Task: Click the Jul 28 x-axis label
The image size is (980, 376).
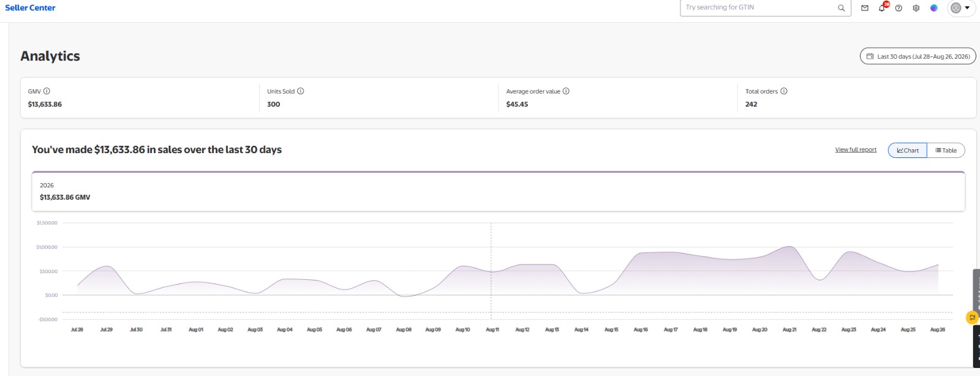Action: [77, 329]
